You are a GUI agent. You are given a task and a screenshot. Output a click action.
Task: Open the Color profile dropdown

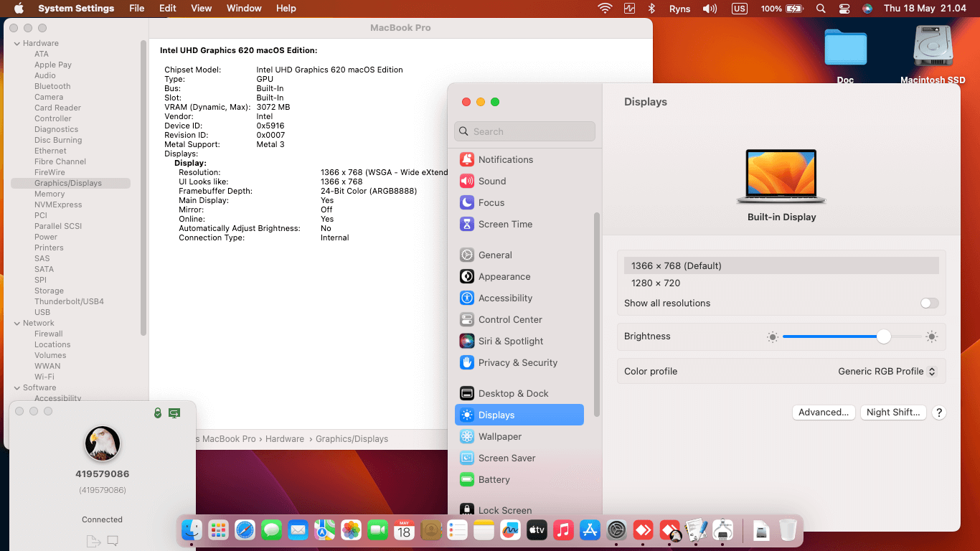coord(887,371)
